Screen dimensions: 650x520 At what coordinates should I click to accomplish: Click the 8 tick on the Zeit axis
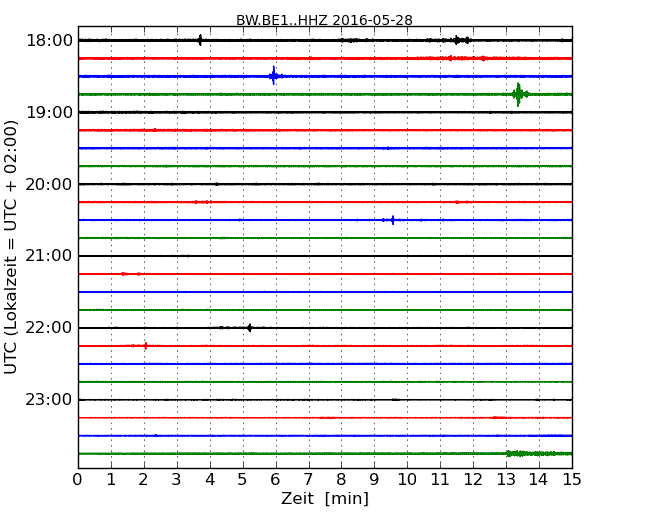[x=341, y=479]
